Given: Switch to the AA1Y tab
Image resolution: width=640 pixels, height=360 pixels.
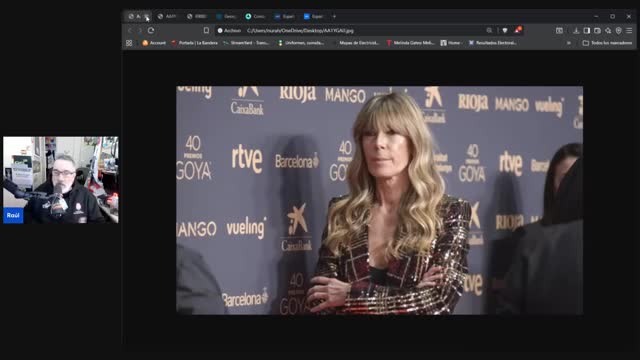Looking at the screenshot, I should click(167, 16).
